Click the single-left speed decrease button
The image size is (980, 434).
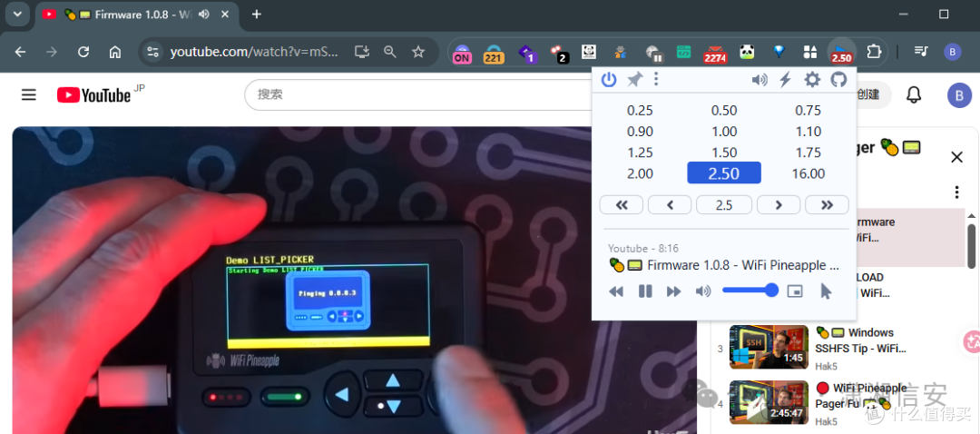pos(670,204)
